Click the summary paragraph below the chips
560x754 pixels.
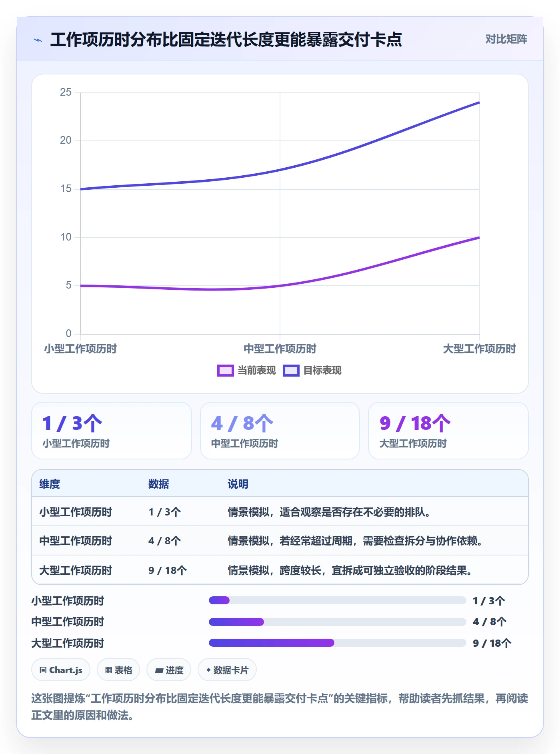click(280, 707)
